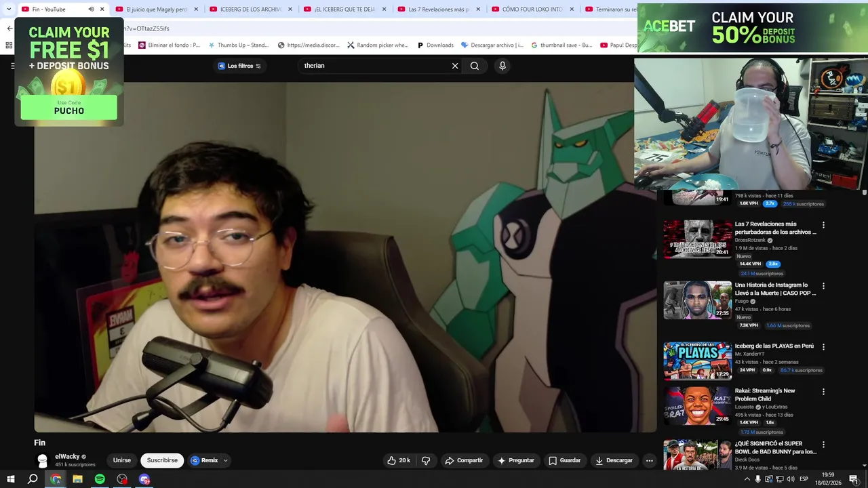Open the 'Random picker whe...' bookmark
The image size is (868, 488).
(378, 45)
